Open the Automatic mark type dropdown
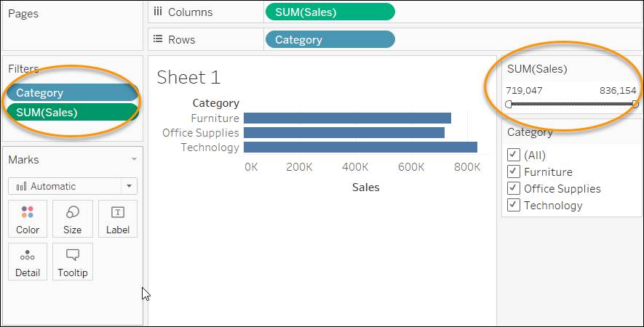 73,186
